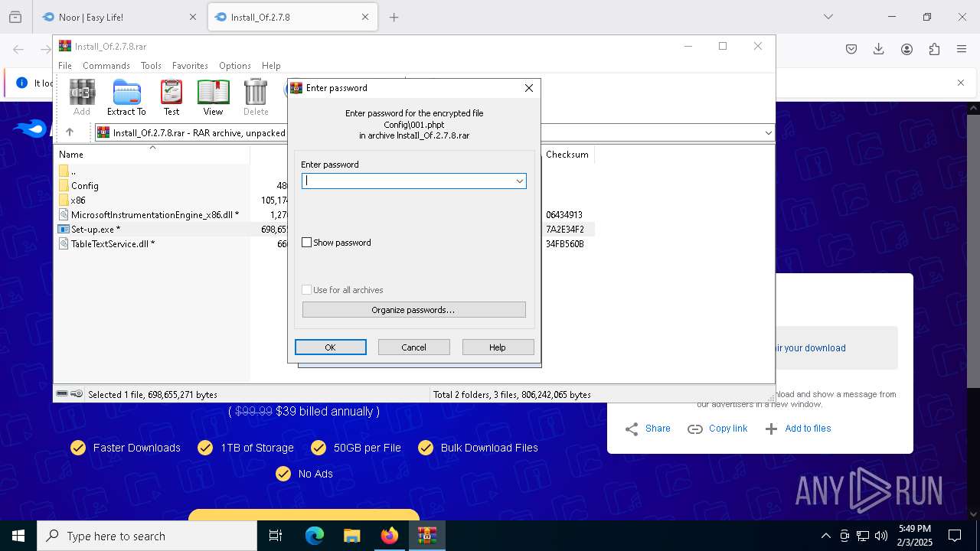This screenshot has height=551, width=980.
Task: Select the x86 folder row
Action: click(x=78, y=200)
